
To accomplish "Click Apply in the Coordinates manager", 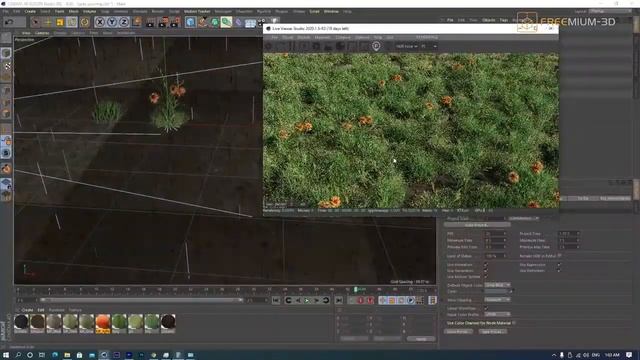I will click(x=421, y=339).
